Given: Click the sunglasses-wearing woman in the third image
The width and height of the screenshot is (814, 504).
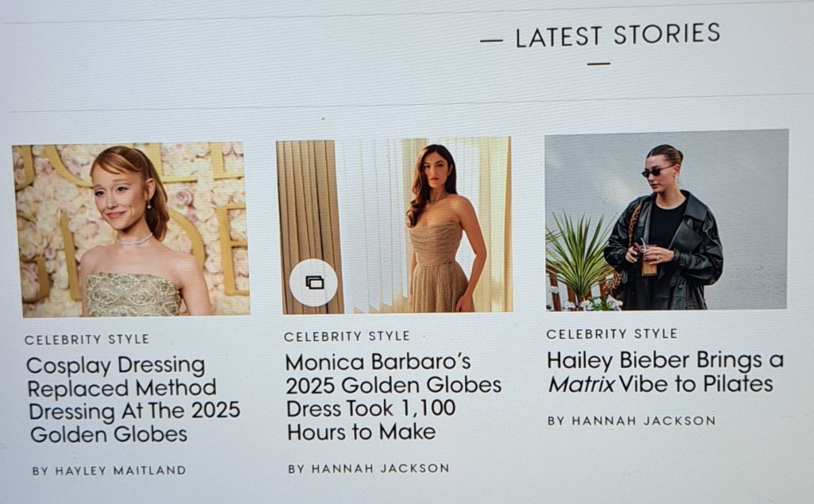Looking at the screenshot, I should click(664, 228).
